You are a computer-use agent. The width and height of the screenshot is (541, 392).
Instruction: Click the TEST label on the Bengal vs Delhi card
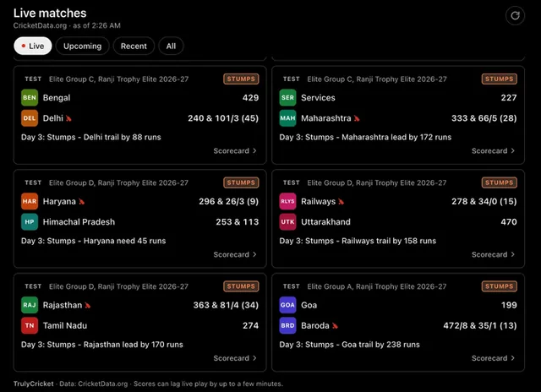point(33,79)
